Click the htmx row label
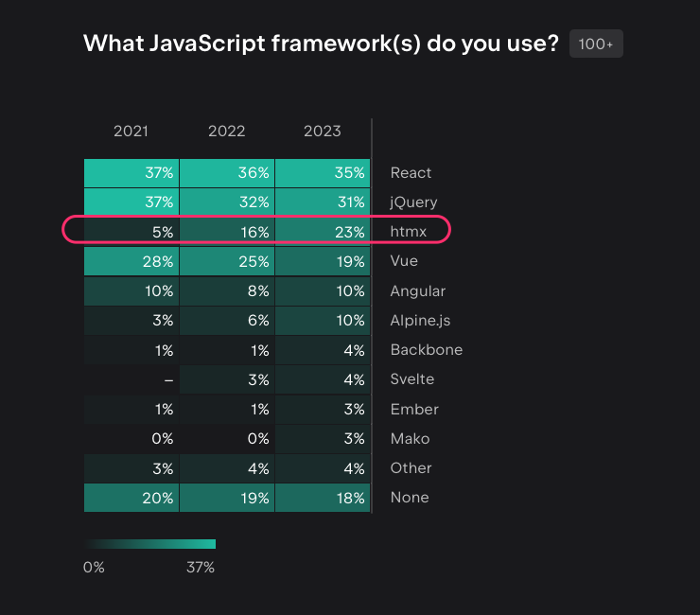This screenshot has height=615, width=700. click(x=408, y=232)
